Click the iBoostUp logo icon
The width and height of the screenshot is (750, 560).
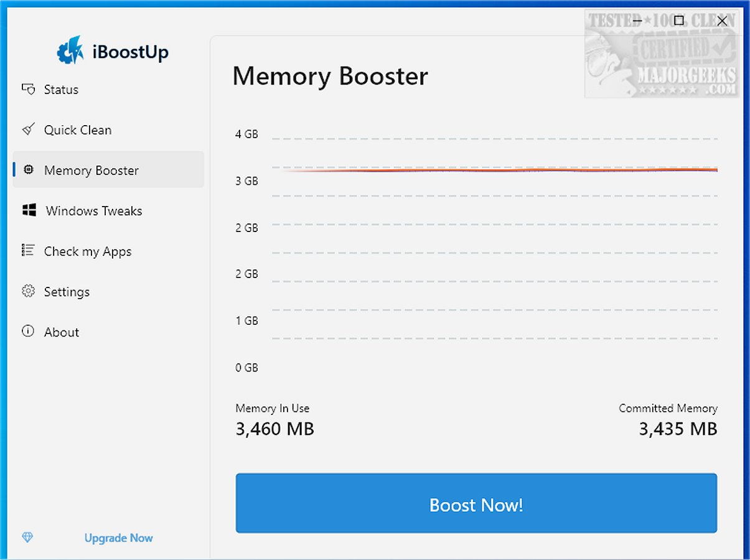(70, 52)
